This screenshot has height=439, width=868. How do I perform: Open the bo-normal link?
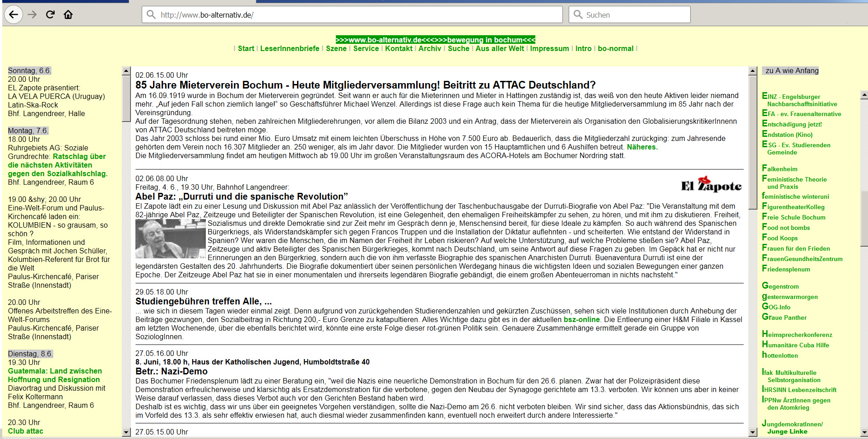click(x=616, y=48)
